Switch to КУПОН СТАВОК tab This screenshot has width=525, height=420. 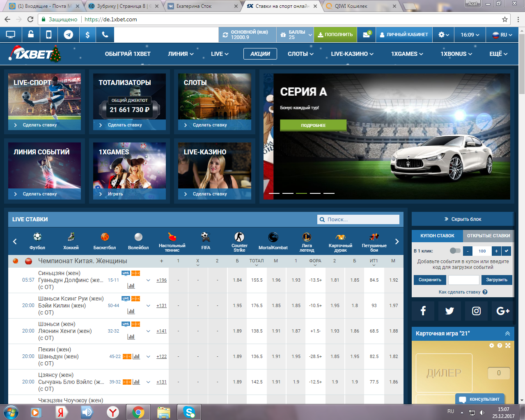coord(437,236)
